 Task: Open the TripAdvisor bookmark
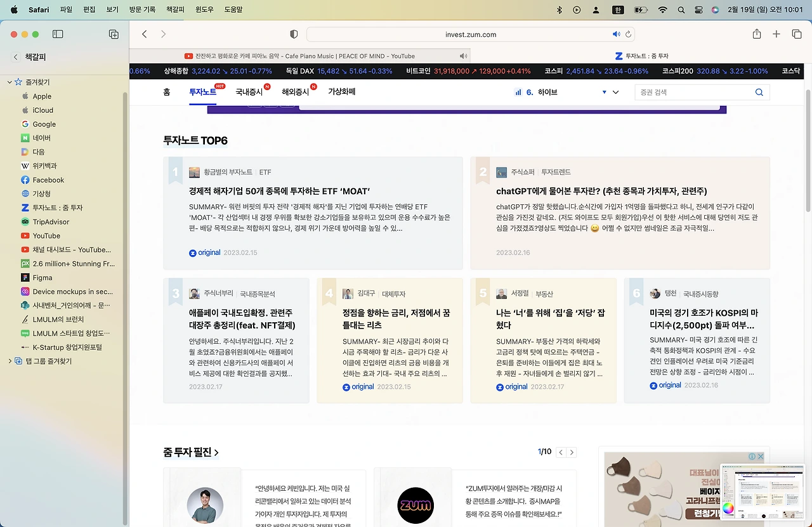51,222
